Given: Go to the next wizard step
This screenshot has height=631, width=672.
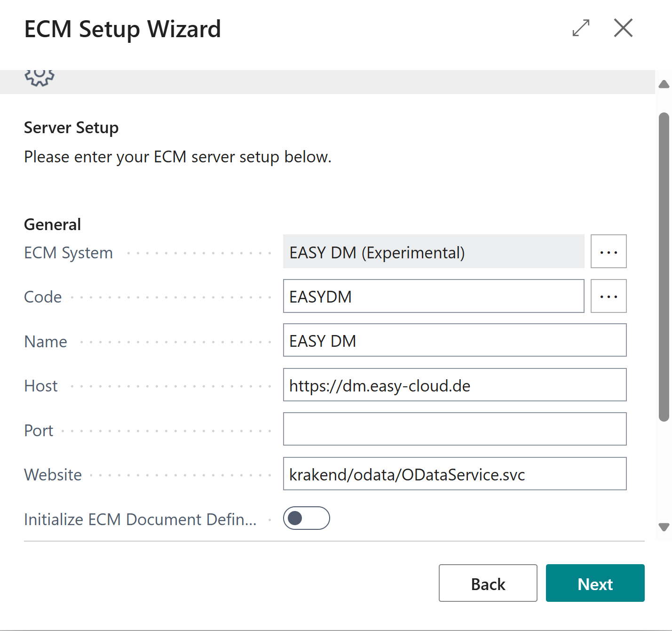Looking at the screenshot, I should (x=595, y=583).
